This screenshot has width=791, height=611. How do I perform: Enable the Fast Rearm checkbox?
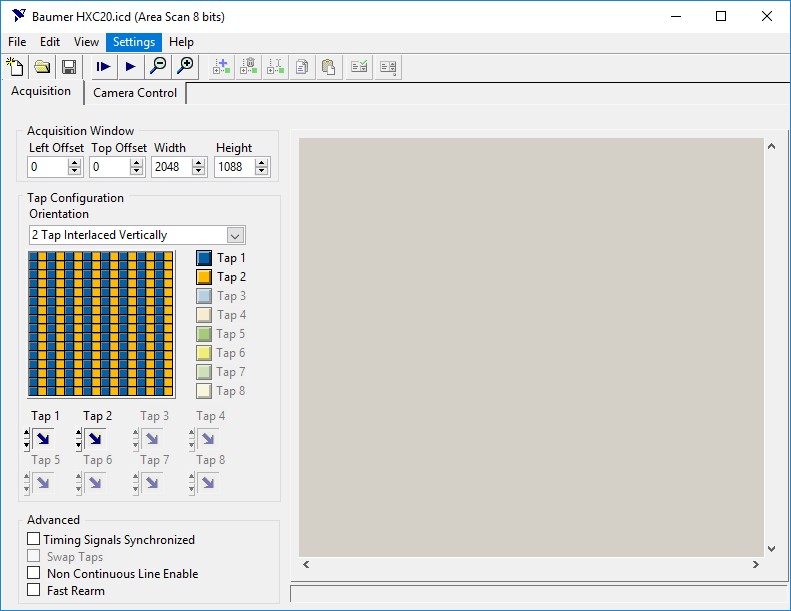33,590
